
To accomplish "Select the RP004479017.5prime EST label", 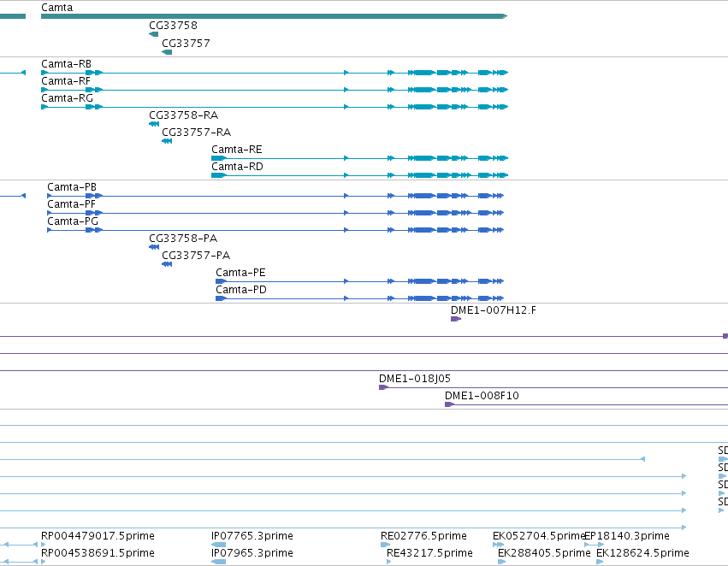I will [x=98, y=536].
